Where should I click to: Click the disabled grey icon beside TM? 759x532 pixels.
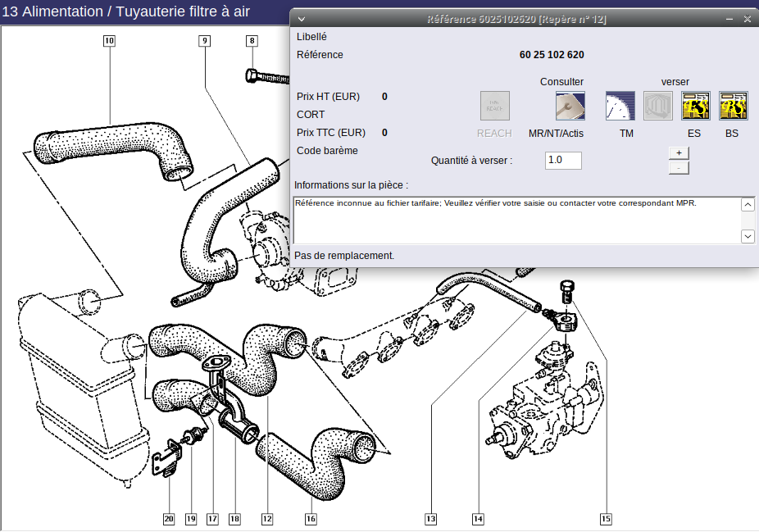(x=657, y=106)
